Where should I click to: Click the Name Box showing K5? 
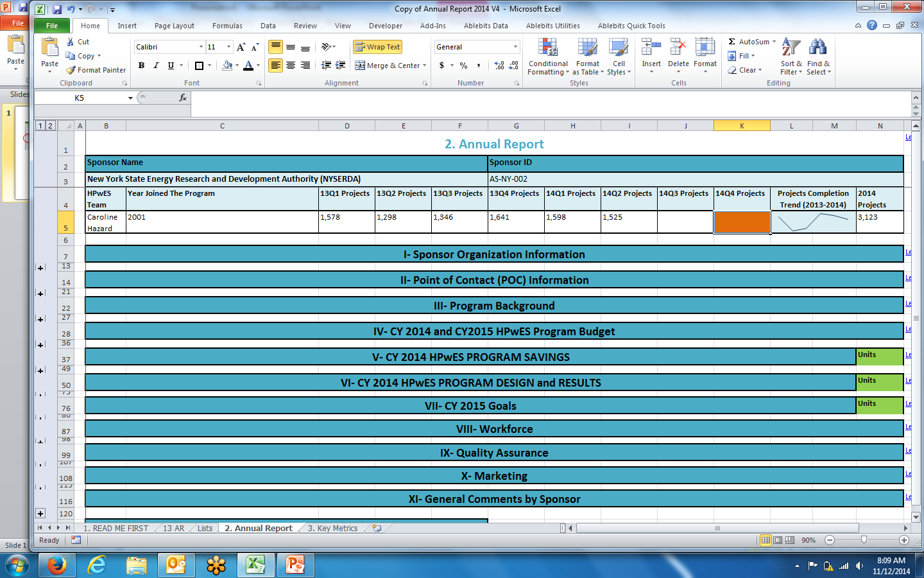(x=80, y=98)
